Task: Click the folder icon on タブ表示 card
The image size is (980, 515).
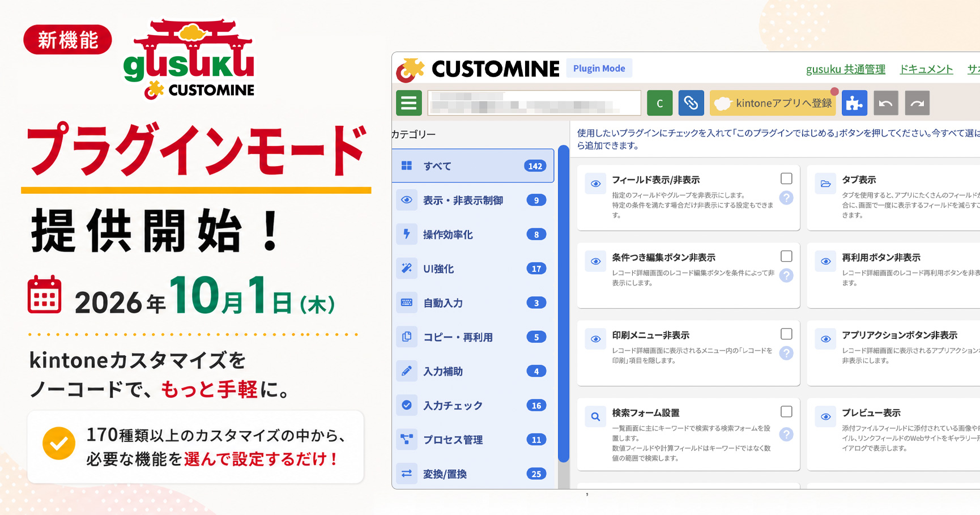Action: pos(825,184)
